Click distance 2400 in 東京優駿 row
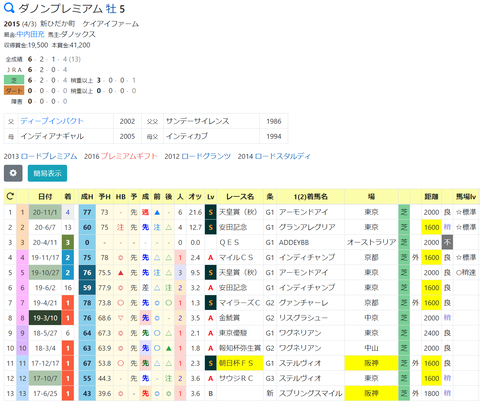Image resolution: width=480 pixels, height=403 pixels. tap(431, 333)
